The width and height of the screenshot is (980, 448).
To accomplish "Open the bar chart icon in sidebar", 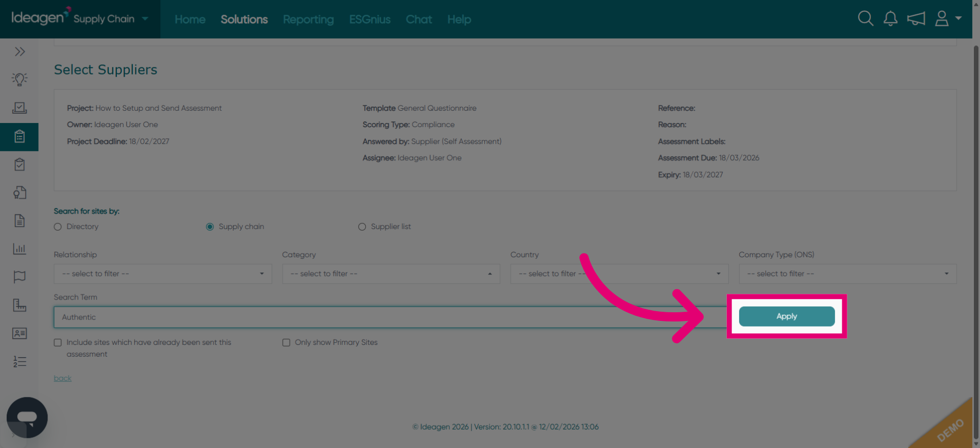I will point(19,248).
